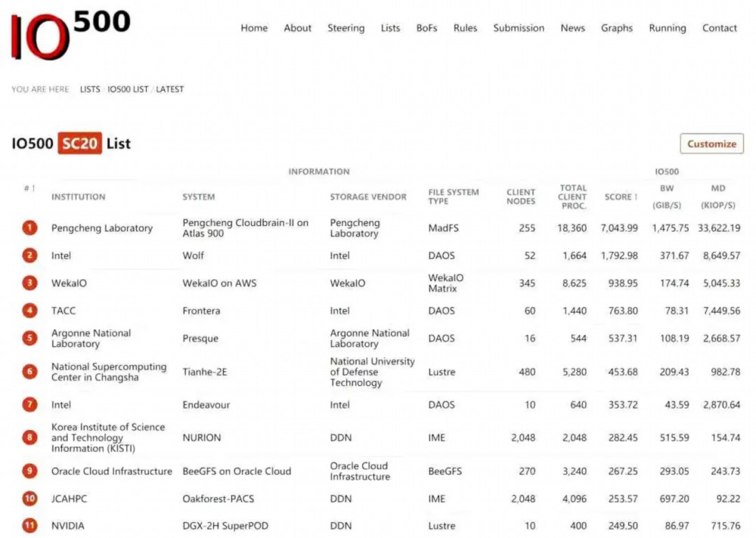The image size is (756, 538).
Task: Click the rank 3 badge for WekaIO
Action: 29,283
